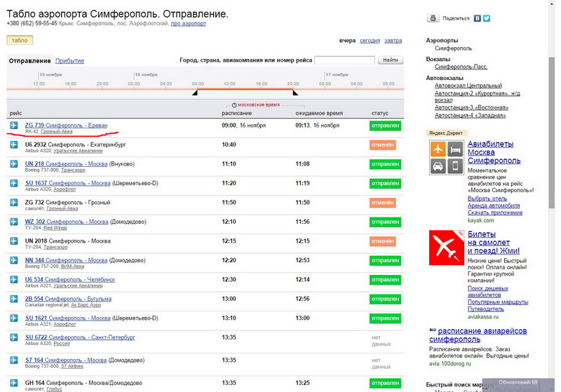The height and width of the screenshot is (392, 561).
Task: Click plane icon beside UN 2018 flight
Action: coord(14,241)
